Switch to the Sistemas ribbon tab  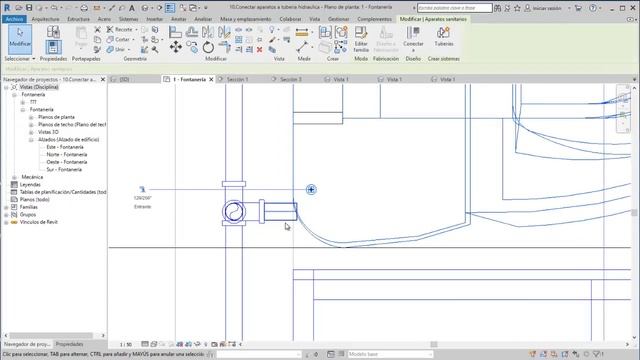point(129,19)
